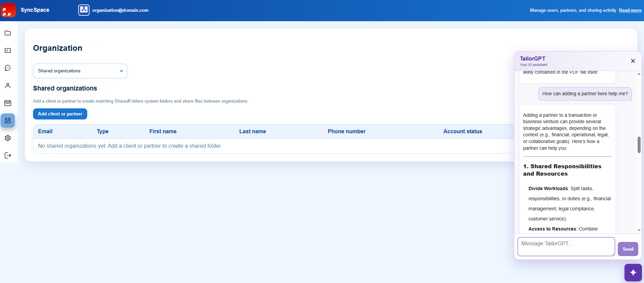Click the organization avatar icon in header
Viewport: 644px width, 283px height.
[84, 10]
